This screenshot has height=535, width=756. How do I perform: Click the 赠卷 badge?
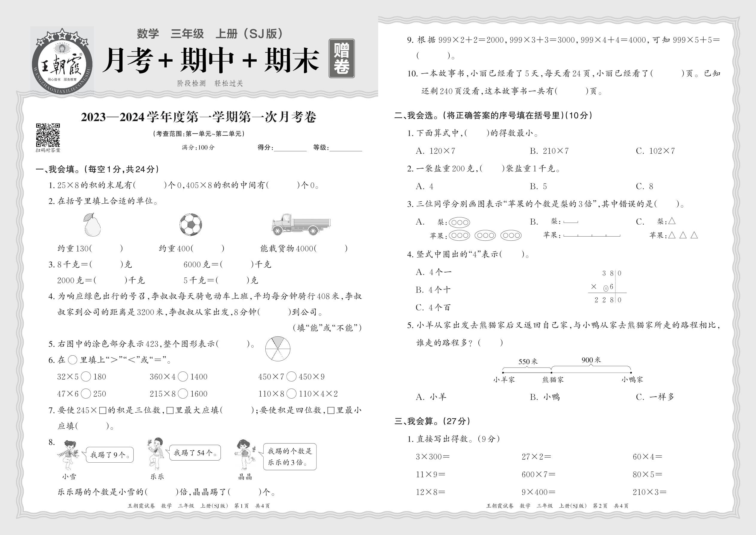[341, 58]
